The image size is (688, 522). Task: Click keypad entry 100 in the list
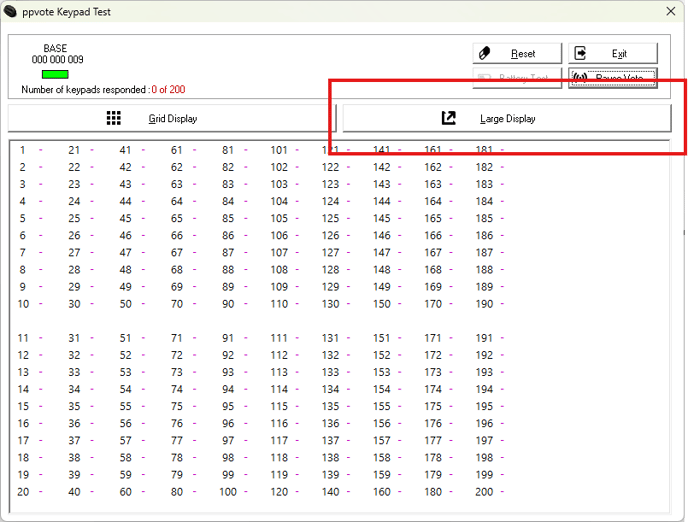pyautogui.click(x=228, y=491)
